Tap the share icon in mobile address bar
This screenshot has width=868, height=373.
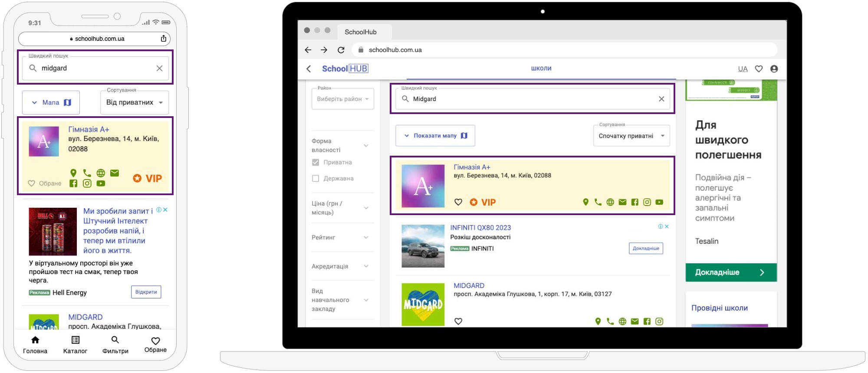(164, 39)
